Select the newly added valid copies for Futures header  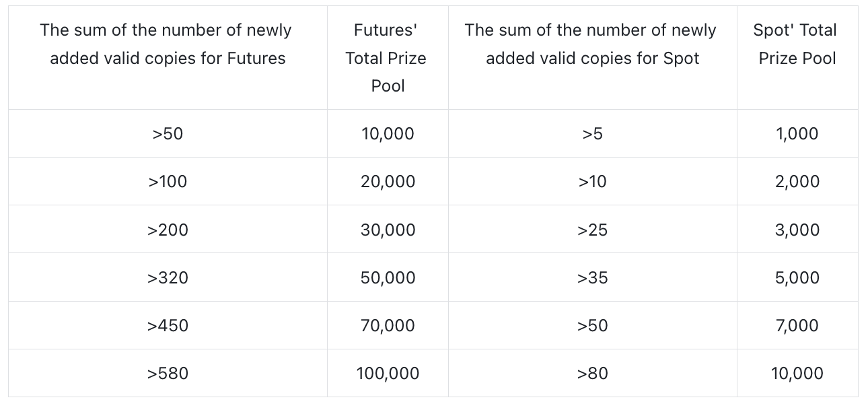click(x=168, y=44)
